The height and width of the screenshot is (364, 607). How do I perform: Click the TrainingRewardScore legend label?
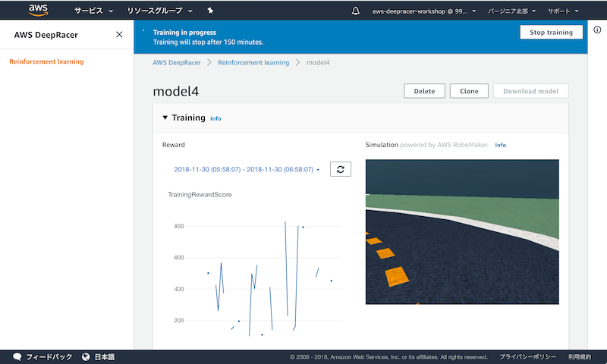[200, 195]
